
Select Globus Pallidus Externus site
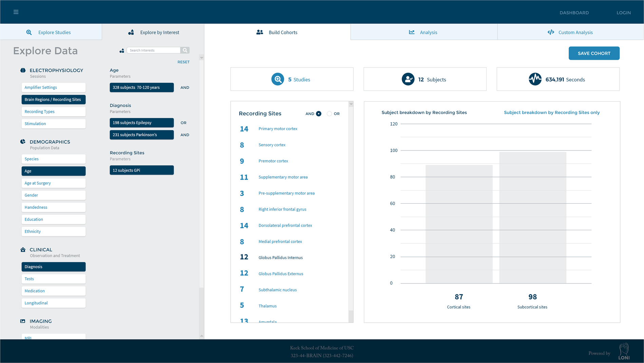pos(281,274)
